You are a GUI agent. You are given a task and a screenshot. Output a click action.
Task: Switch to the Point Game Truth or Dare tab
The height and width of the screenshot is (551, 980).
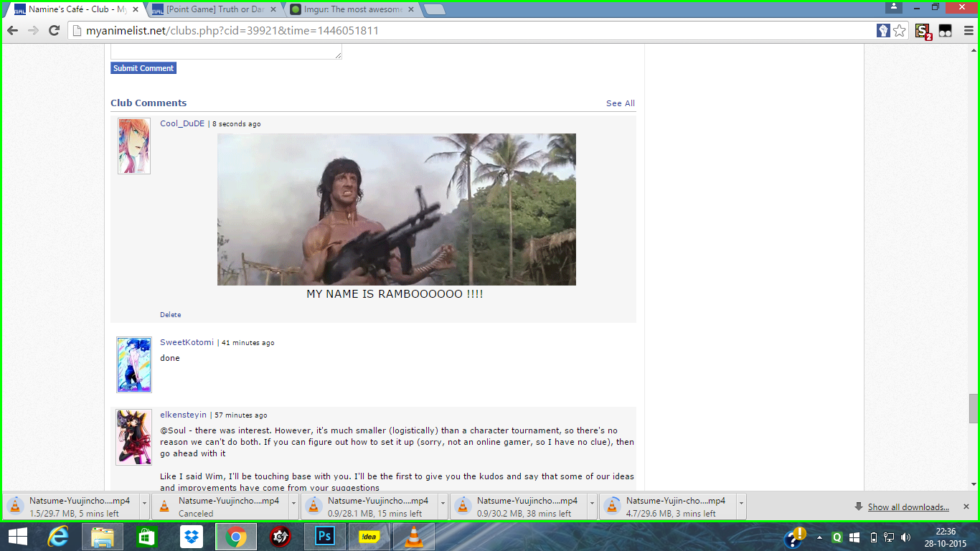(x=214, y=9)
